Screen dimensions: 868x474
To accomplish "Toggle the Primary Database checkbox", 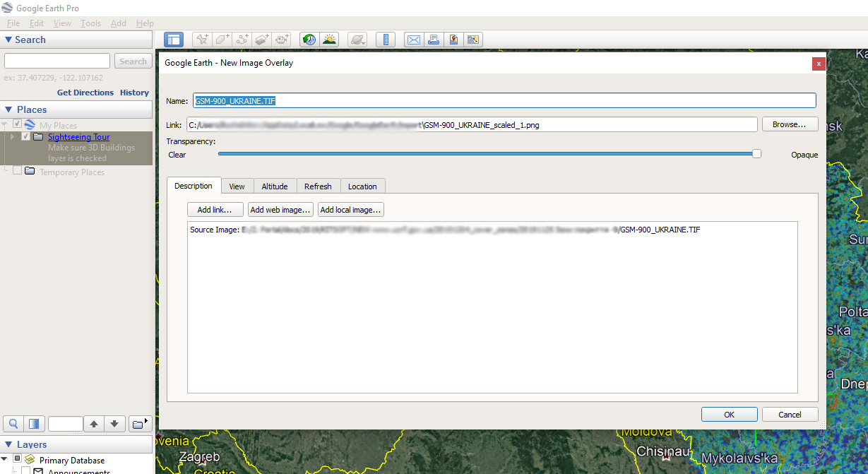I will (x=18, y=460).
